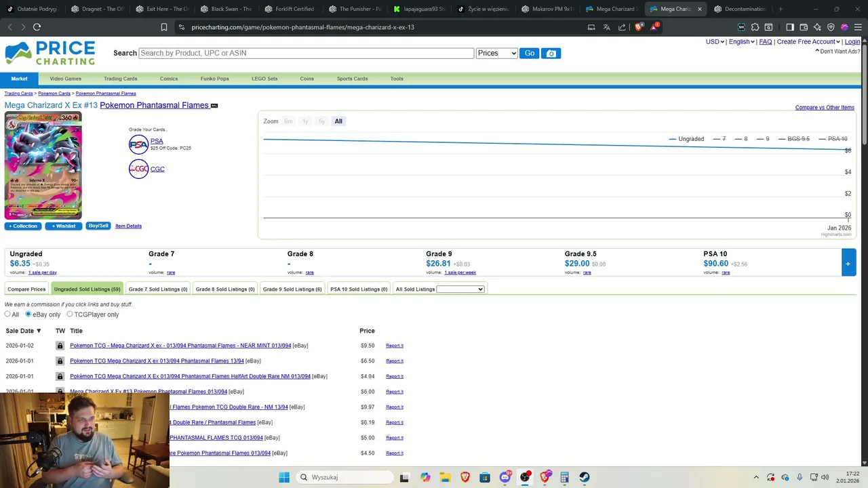Select the 'eBay only' radio button
Viewport: 868px width, 488px height.
click(x=28, y=314)
